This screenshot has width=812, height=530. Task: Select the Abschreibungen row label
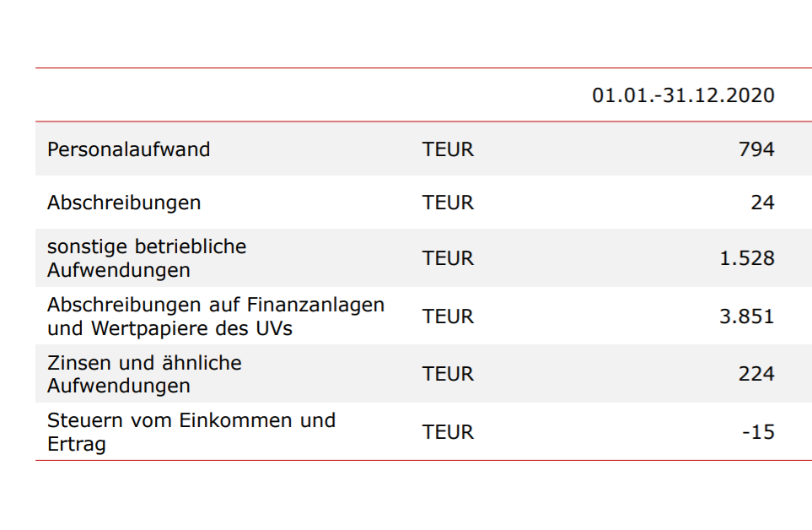coord(124,203)
